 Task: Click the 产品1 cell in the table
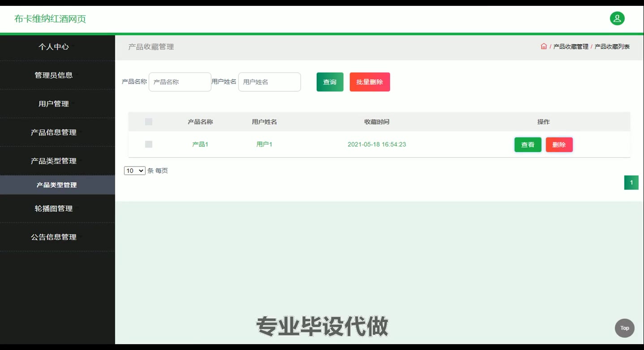tap(200, 144)
